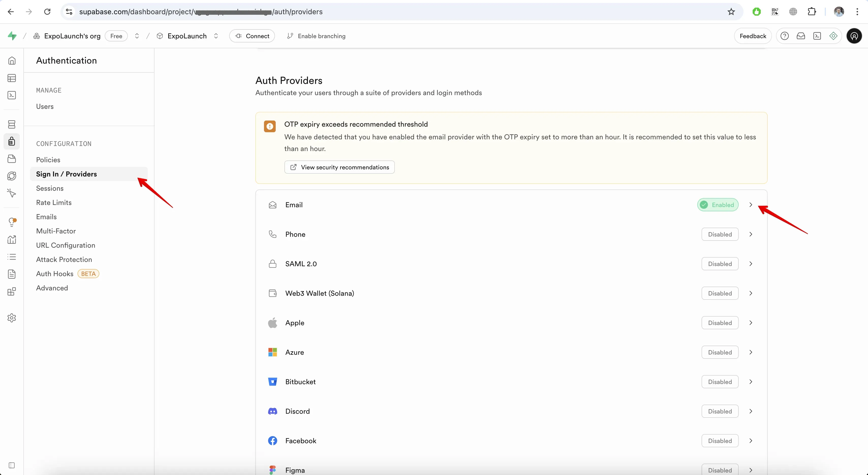868x475 pixels.
Task: Open the user account avatar in header
Action: coord(854,36)
